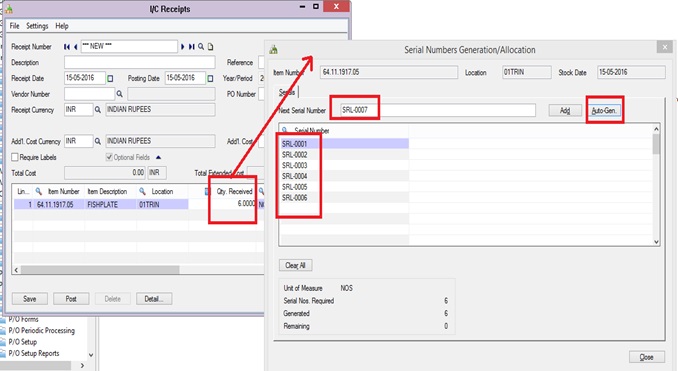The image size is (678, 371).
Task: Click Item Number column finder icon
Action: (38, 191)
